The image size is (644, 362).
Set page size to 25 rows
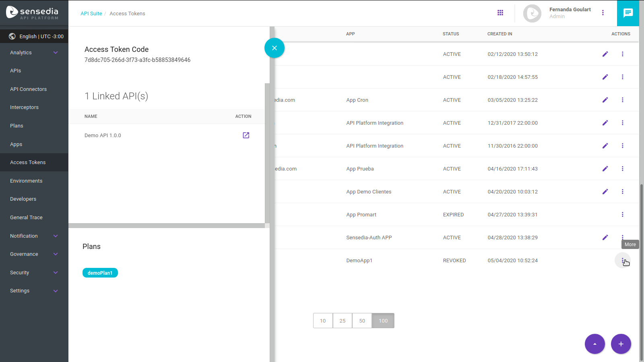click(343, 321)
